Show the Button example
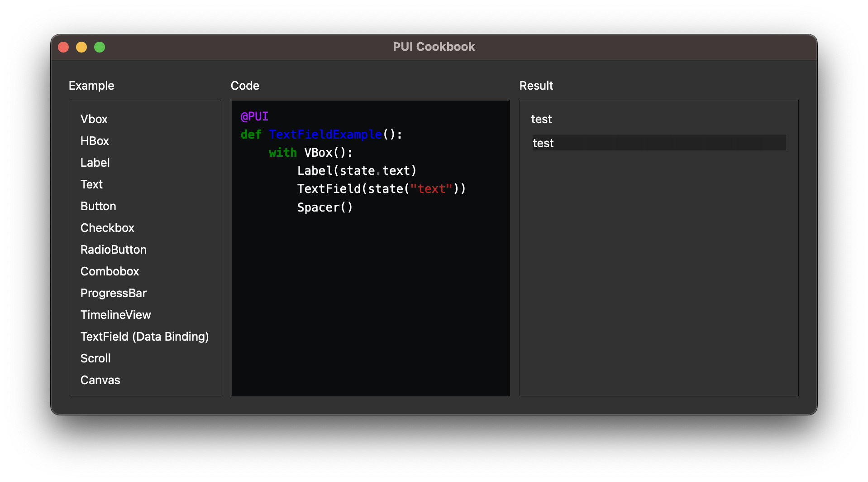Image resolution: width=868 pixels, height=482 pixels. coord(98,206)
